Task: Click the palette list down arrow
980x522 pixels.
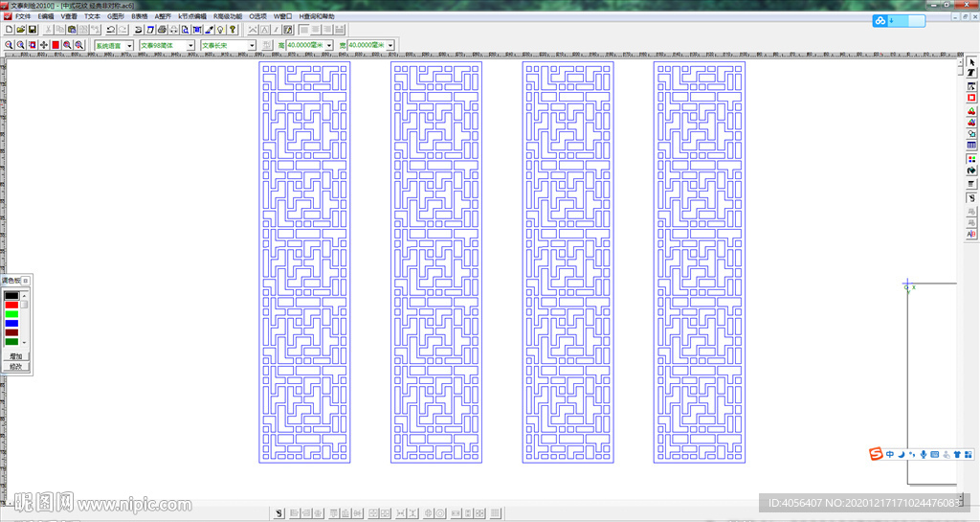Action: (24, 343)
